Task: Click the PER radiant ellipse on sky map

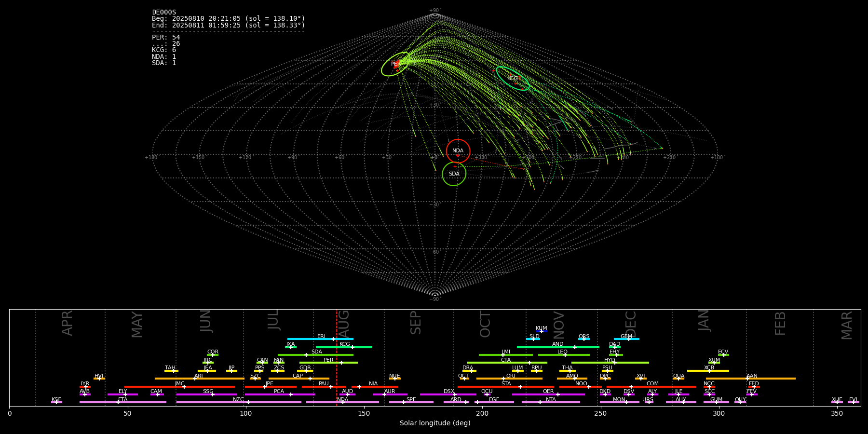Action: pyautogui.click(x=395, y=64)
